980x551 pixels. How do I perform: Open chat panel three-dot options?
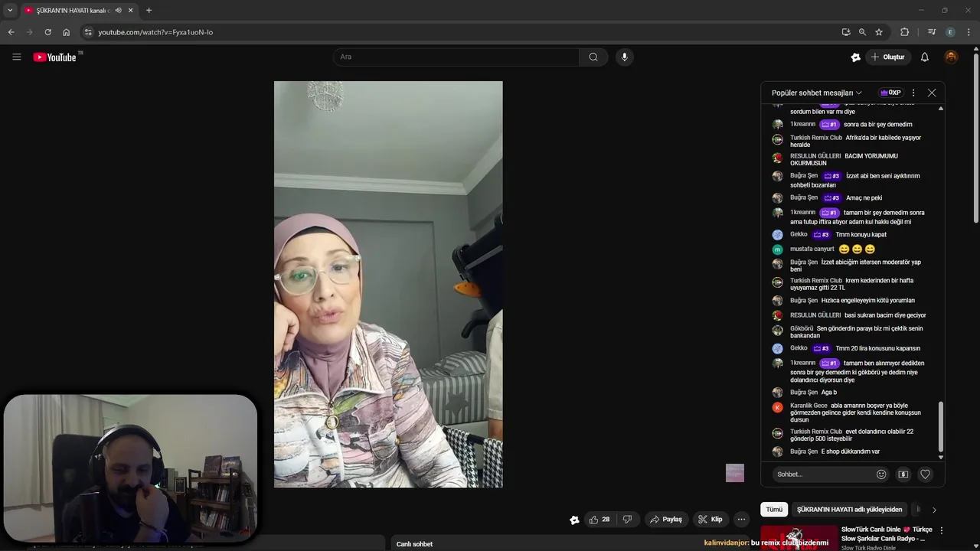913,93
